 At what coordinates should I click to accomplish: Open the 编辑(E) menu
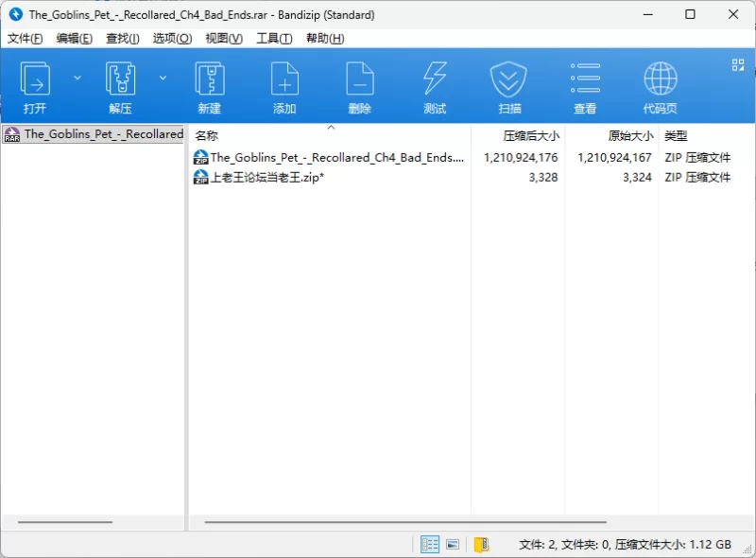pos(75,38)
